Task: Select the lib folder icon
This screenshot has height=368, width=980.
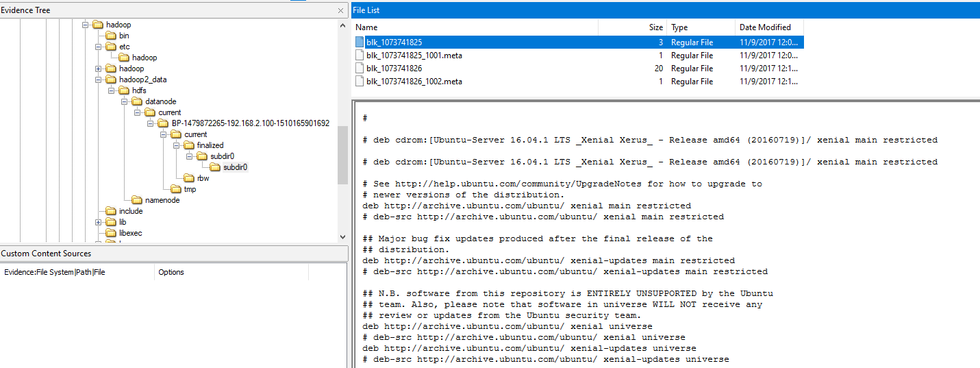Action: pos(111,222)
